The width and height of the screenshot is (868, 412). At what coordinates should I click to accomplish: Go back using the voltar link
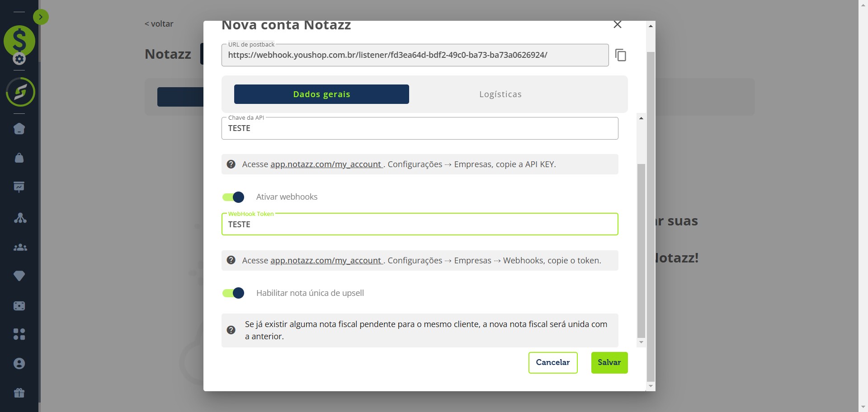coord(159,24)
